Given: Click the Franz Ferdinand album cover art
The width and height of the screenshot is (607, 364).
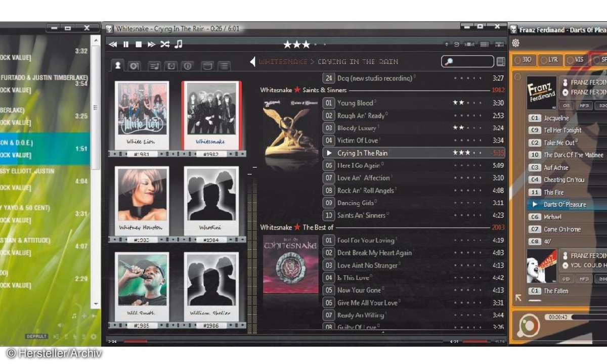Looking at the screenshot, I should (x=541, y=93).
